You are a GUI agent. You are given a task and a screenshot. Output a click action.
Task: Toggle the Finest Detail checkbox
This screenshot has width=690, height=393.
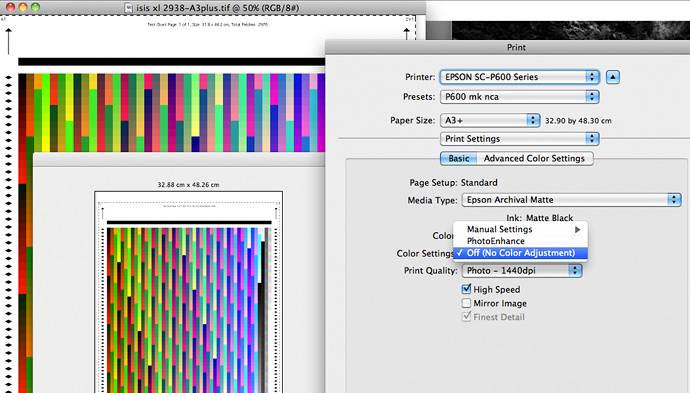(466, 317)
